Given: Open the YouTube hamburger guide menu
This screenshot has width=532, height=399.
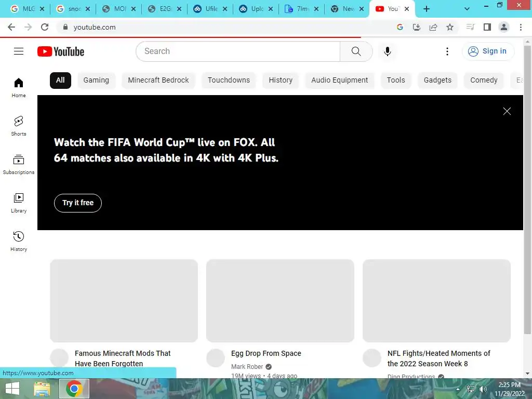Looking at the screenshot, I should click(19, 51).
